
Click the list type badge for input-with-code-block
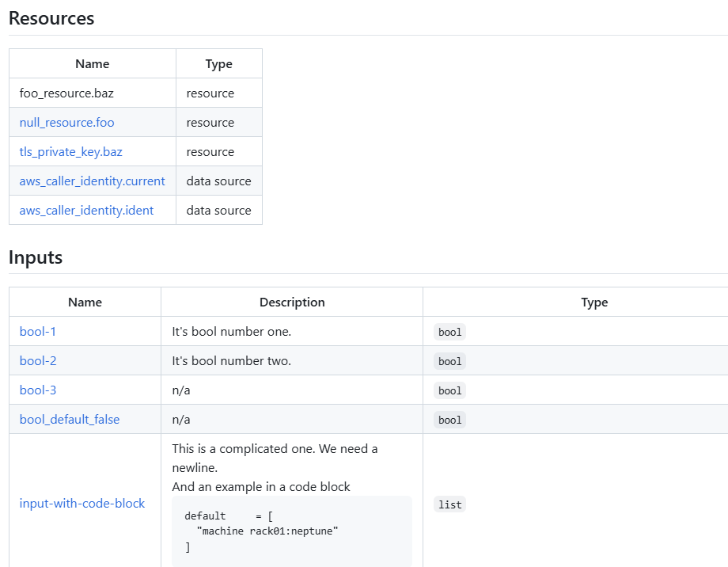click(x=449, y=504)
